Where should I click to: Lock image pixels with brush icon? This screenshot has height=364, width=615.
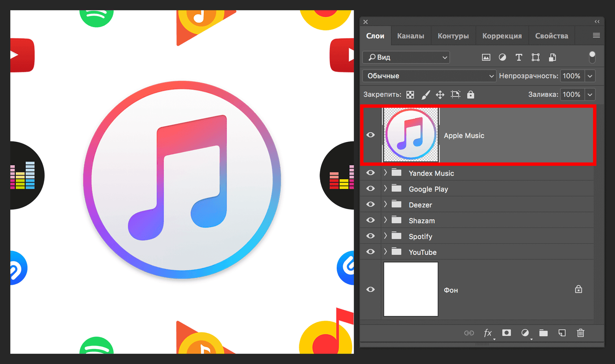point(426,95)
